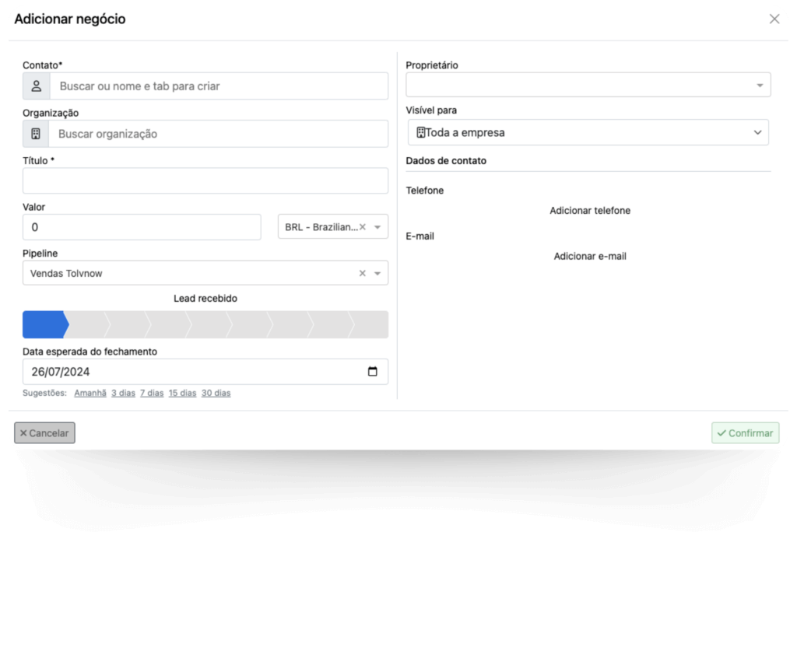Select the second pipeline stage segment
797x672 pixels.
[86, 324]
